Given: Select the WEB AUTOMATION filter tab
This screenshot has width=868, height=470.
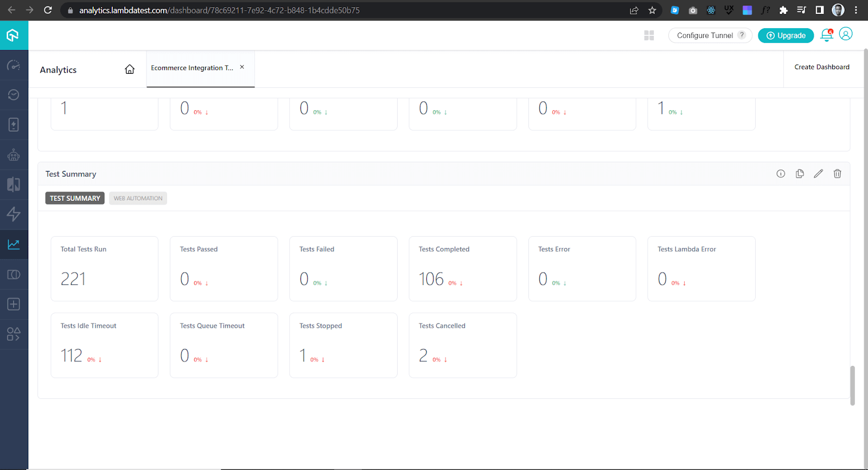Looking at the screenshot, I should point(138,198).
